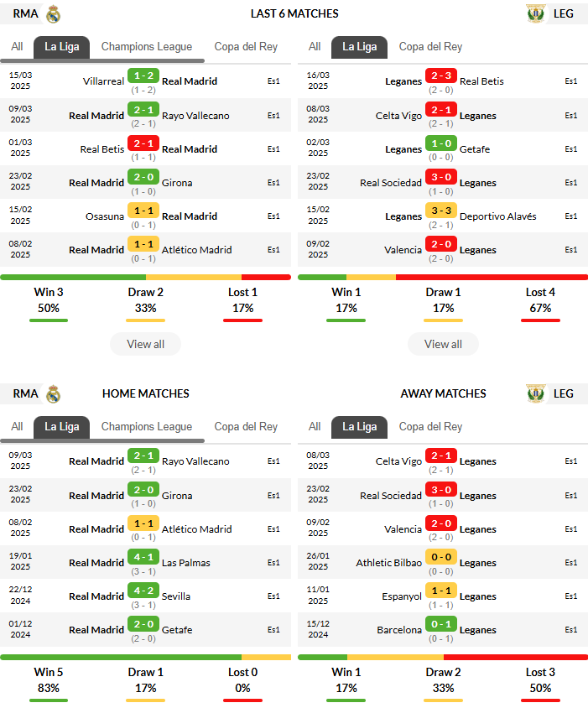Screen dimensions: 588x708
Task: Click Real Madrid crest beside Home Matches
Action: coord(54,393)
